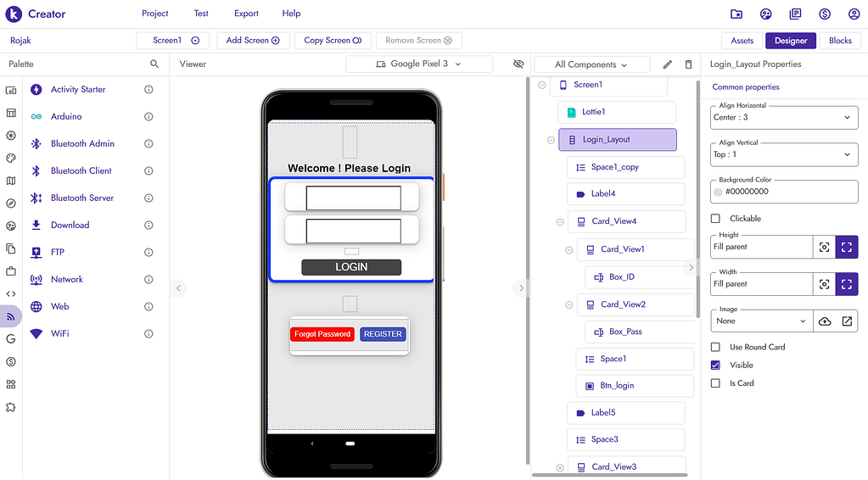This screenshot has height=480, width=868.
Task: Select the Designer view button
Action: tap(791, 41)
